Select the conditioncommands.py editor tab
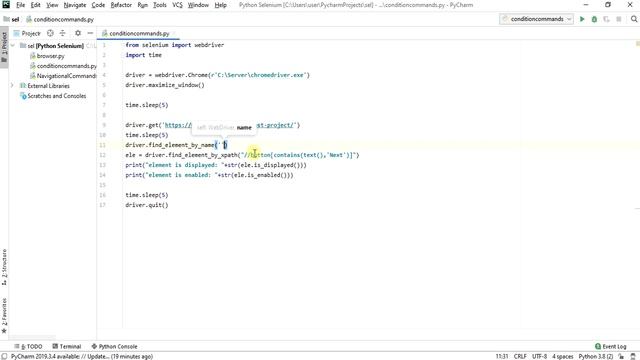 (138, 33)
